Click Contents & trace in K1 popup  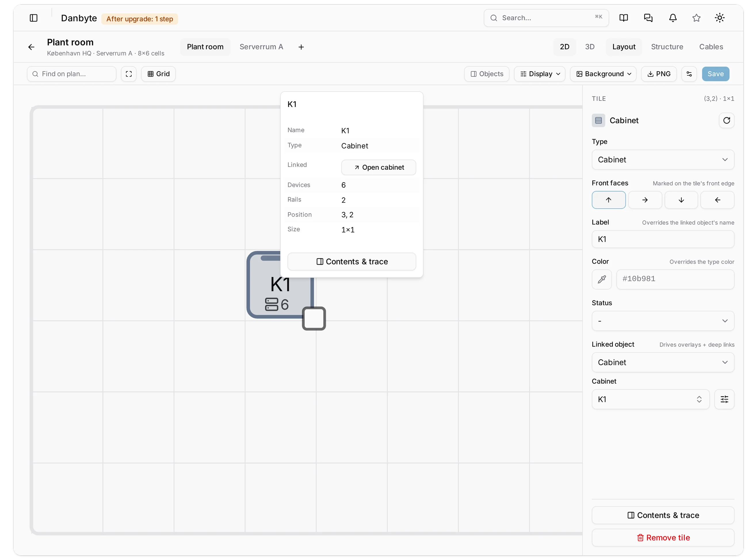[352, 261]
